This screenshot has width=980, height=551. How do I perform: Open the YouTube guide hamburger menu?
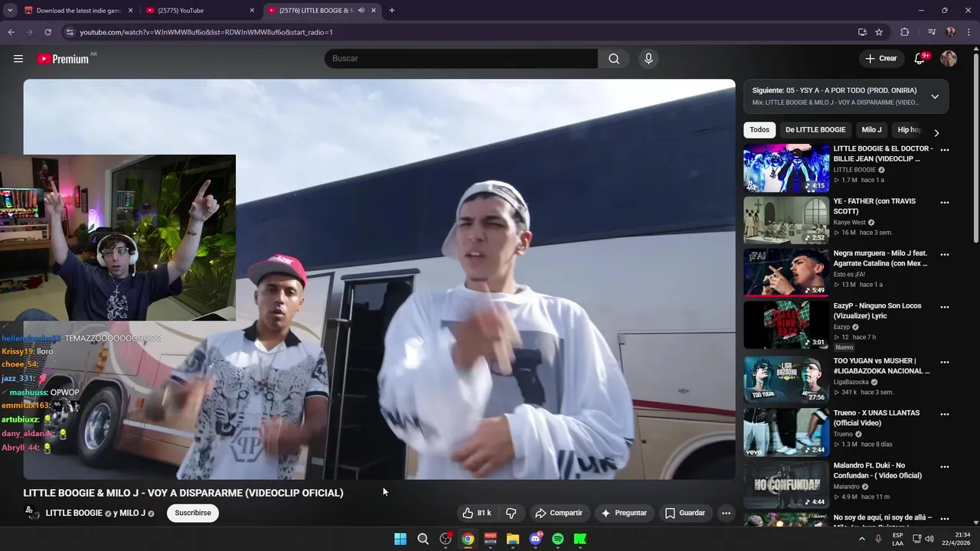(18, 59)
